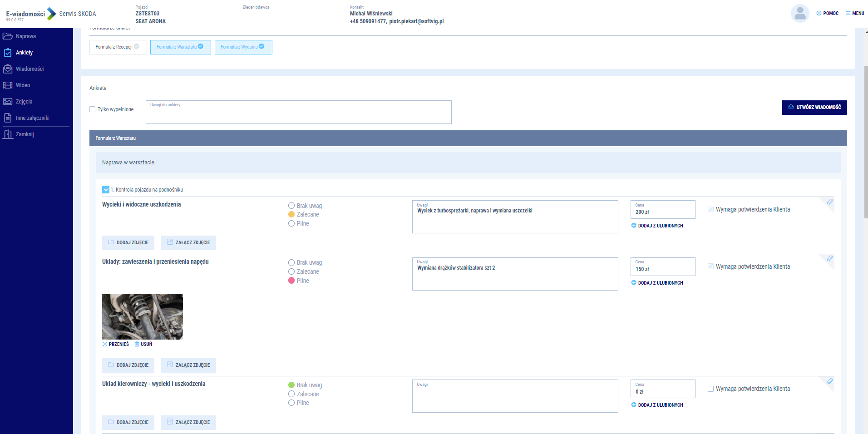Open Wideo section in sidebar
This screenshot has width=868, height=434.
[23, 85]
